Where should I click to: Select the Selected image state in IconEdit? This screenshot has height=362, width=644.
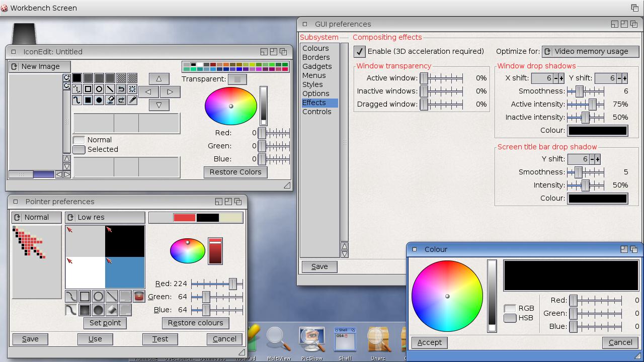point(79,149)
